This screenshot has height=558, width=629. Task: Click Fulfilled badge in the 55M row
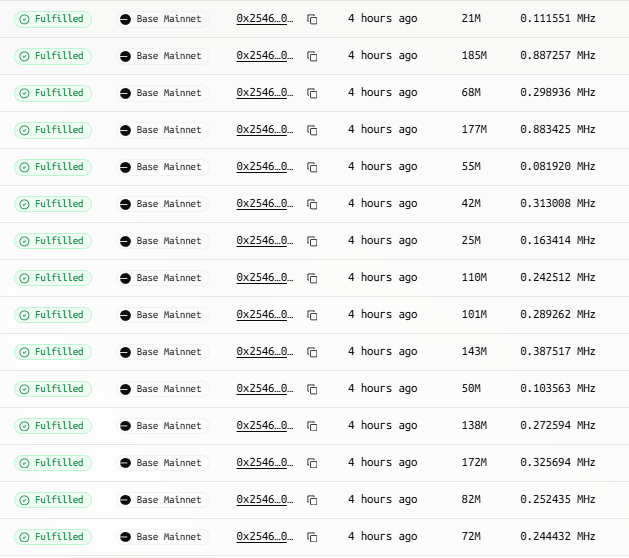53,167
